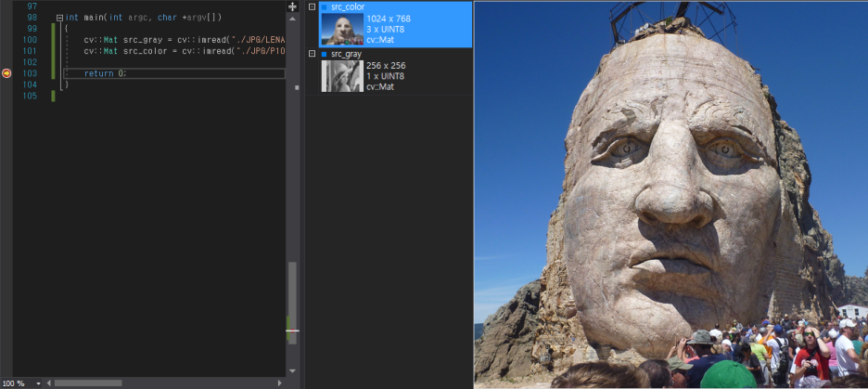The height and width of the screenshot is (389, 868).
Task: Click the 1024 x 768 size text
Action: tap(388, 19)
